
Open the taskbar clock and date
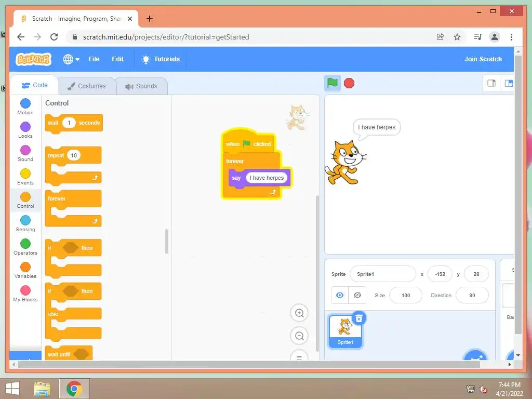[510, 389]
